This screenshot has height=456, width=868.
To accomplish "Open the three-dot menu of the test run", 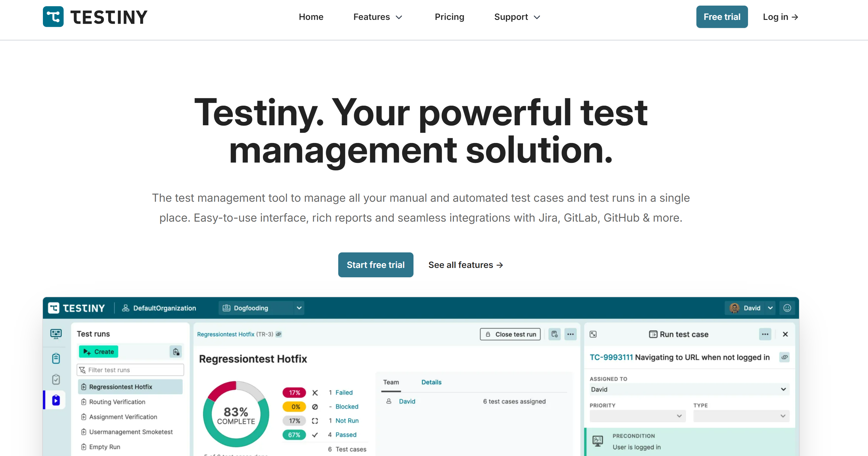I will pos(570,334).
